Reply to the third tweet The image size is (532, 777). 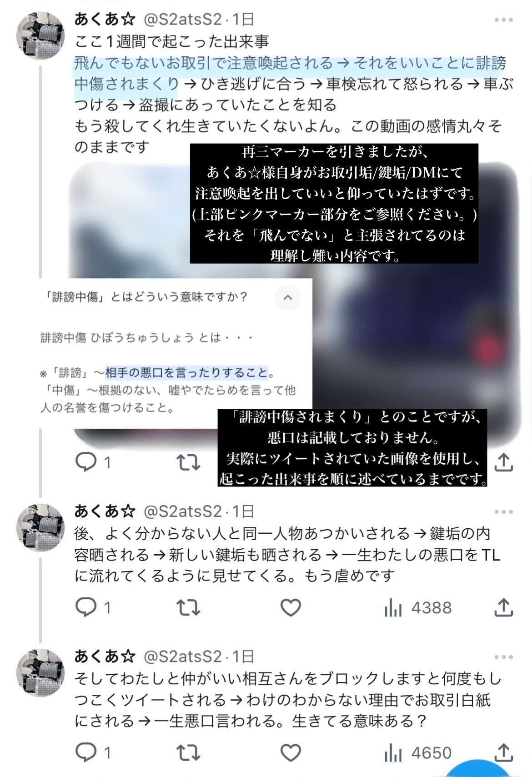(x=92, y=753)
